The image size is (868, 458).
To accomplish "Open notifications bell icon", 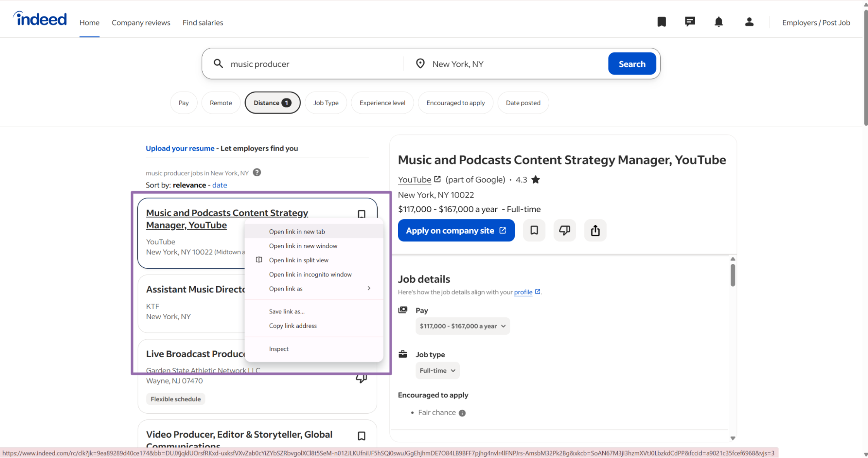I will (x=719, y=22).
